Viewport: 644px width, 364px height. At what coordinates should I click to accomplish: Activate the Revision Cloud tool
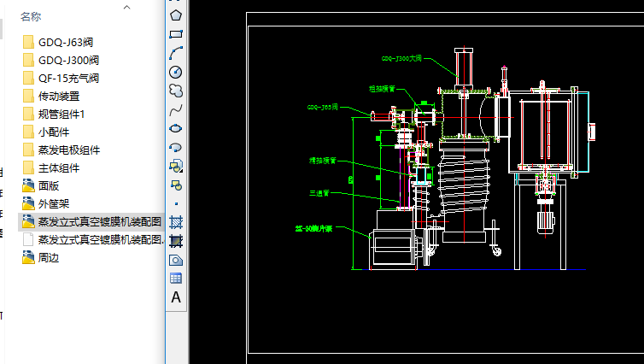[x=176, y=91]
